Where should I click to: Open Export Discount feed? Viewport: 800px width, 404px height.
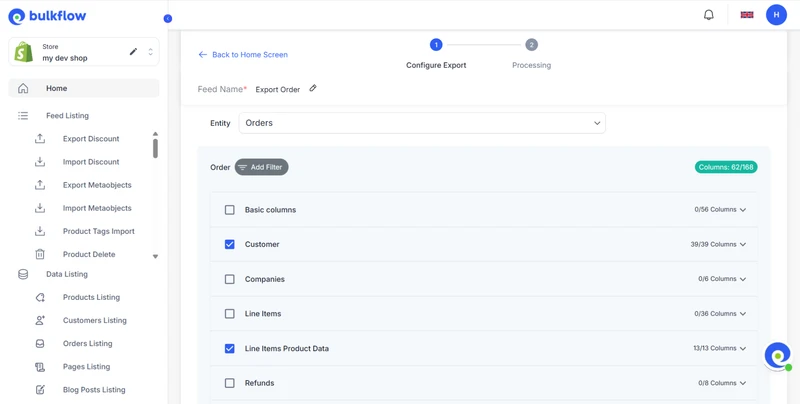click(91, 139)
